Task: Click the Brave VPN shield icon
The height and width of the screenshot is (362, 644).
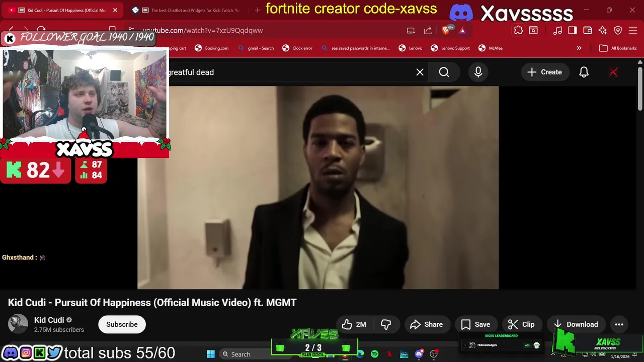Action: (618, 30)
